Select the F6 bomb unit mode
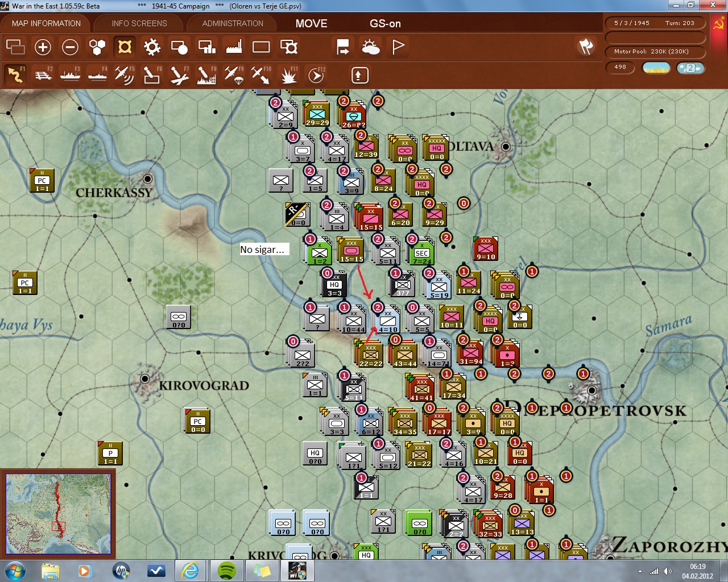Viewport: 728px width, 582px height. coord(152,75)
